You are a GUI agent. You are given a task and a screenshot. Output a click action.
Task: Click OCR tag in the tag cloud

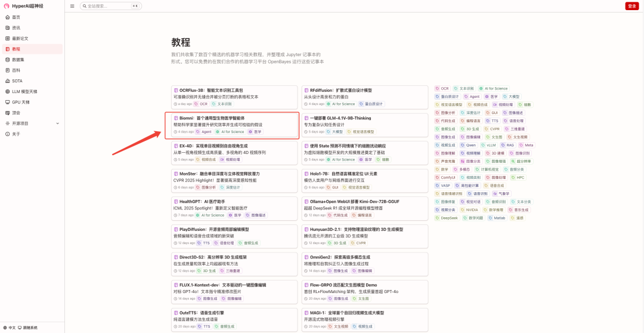442,88
